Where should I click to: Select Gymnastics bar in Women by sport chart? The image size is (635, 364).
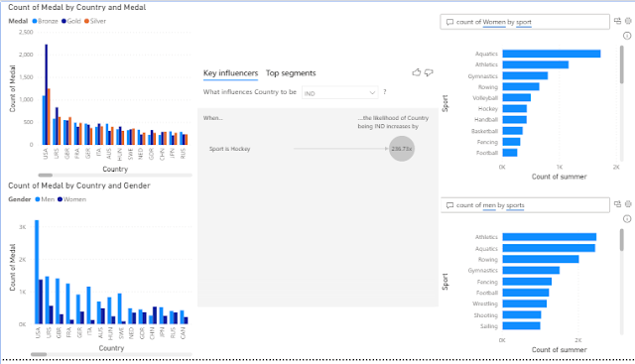(x=525, y=75)
